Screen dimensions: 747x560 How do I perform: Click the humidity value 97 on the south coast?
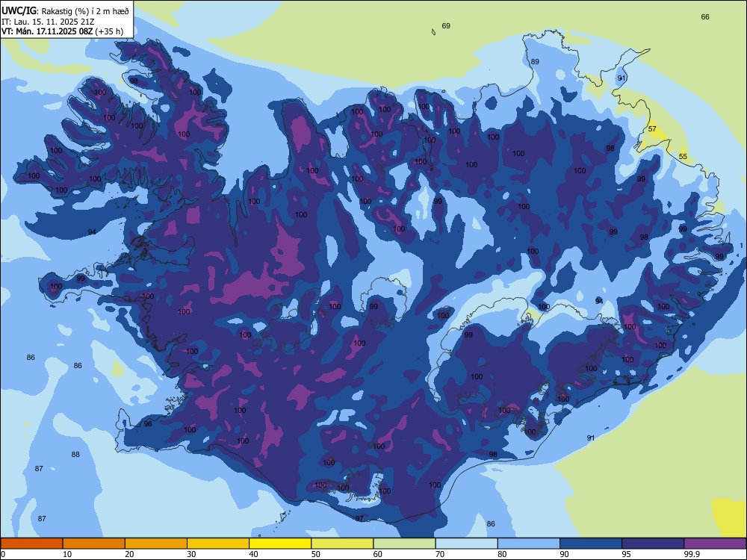[x=359, y=518]
